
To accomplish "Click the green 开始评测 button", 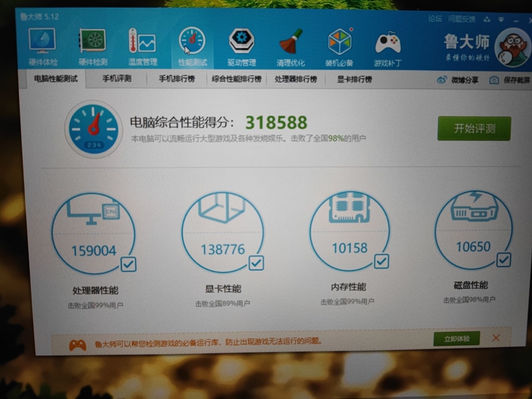I will (474, 129).
